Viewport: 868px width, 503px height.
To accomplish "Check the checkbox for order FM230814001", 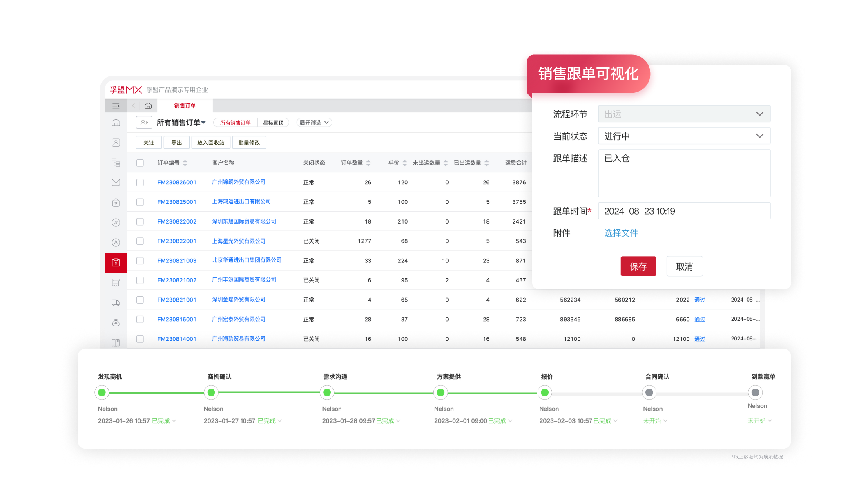I will point(140,338).
